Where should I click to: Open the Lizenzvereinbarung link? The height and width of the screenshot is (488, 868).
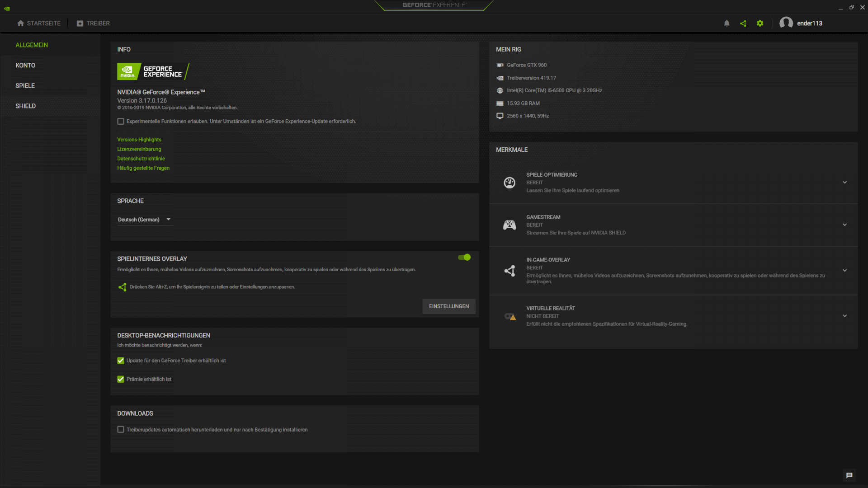(139, 149)
